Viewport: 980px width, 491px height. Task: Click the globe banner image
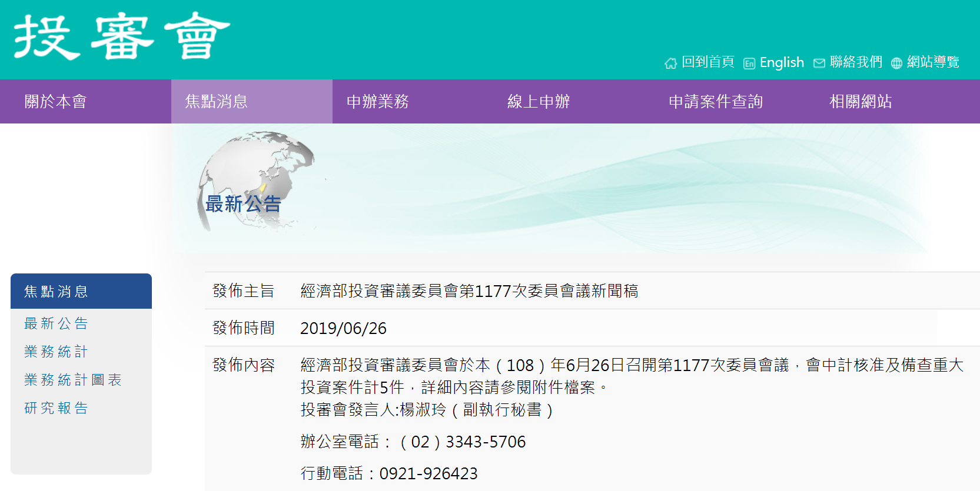click(257, 181)
